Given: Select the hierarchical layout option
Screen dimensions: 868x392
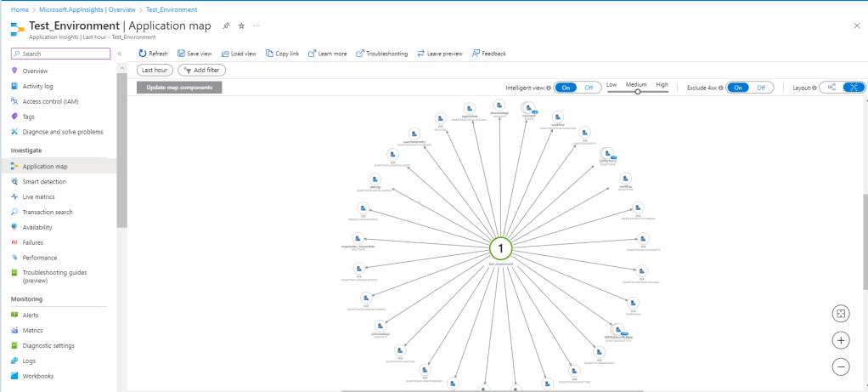Looking at the screenshot, I should tap(831, 88).
